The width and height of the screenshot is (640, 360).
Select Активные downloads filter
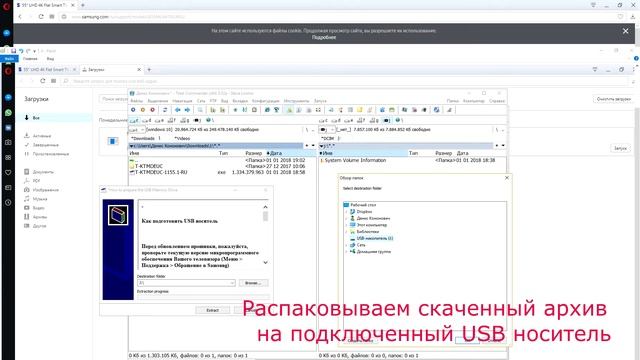click(42, 136)
